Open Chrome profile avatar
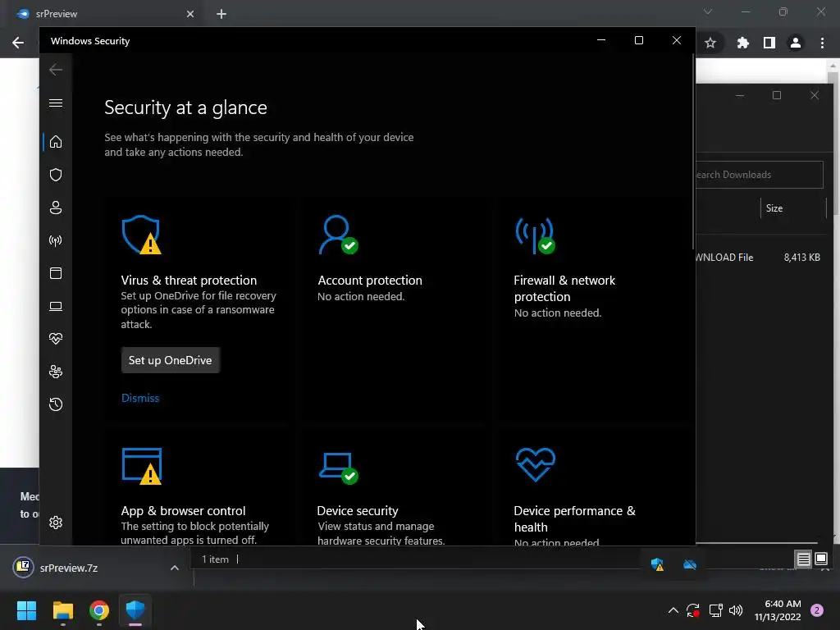Image resolution: width=840 pixels, height=630 pixels. pyautogui.click(x=796, y=43)
